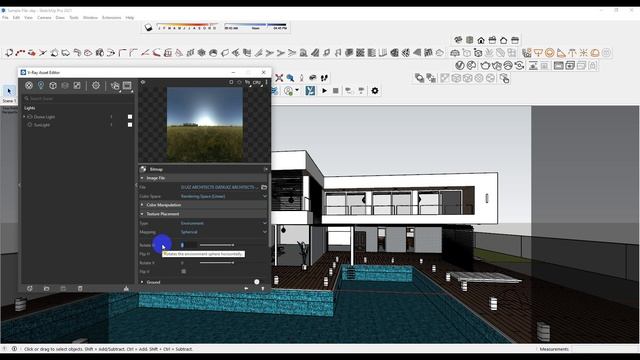Viewport: 640px width, 360px height.
Task: Click the add asset icon in the bottom bar
Action: (30, 289)
